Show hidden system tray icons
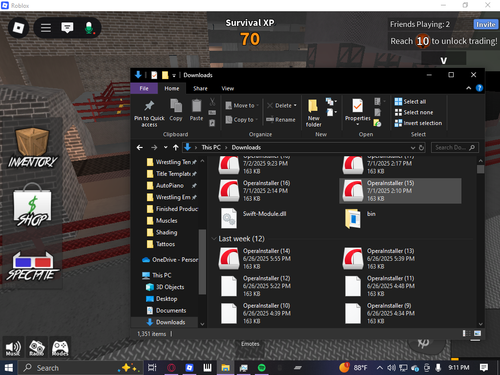Screen dimensions: 500x375 pyautogui.click(x=380, y=368)
